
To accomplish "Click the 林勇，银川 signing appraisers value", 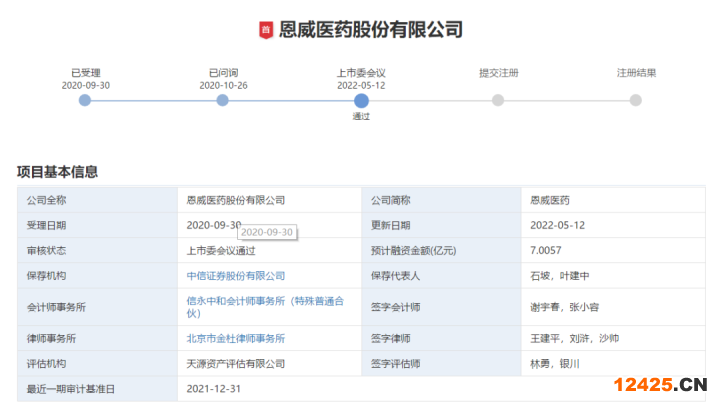I will coord(555,364).
